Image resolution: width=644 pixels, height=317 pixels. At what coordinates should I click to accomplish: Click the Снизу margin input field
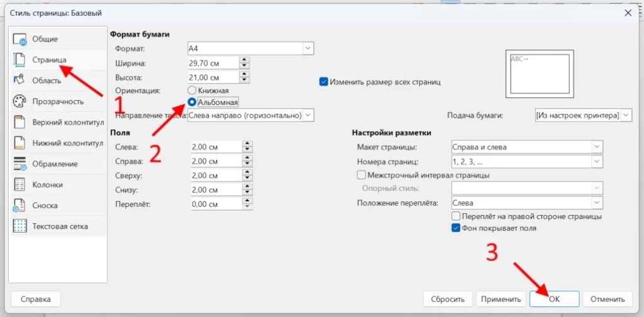pyautogui.click(x=216, y=190)
